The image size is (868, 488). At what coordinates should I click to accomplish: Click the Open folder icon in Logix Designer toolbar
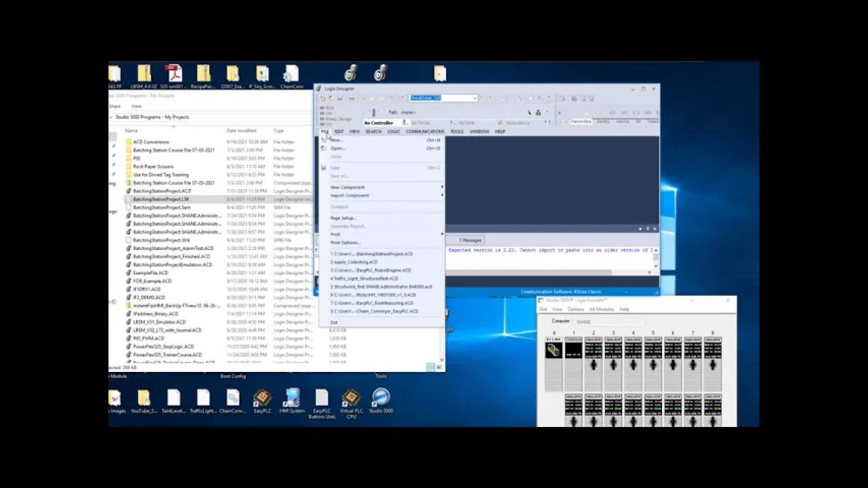[332, 98]
